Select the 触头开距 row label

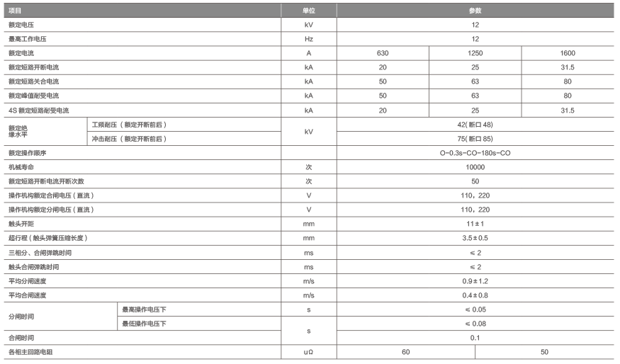[21, 224]
